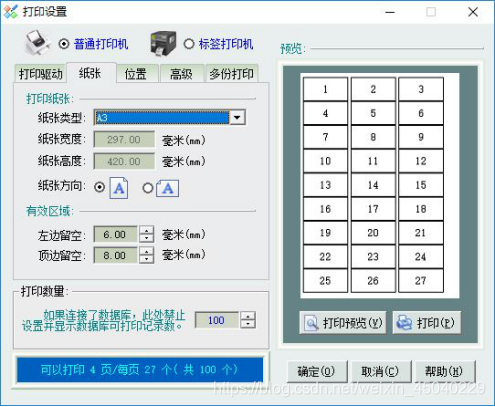495x407 pixels.
Task: Click the print preview magnifier icon
Action: (311, 323)
